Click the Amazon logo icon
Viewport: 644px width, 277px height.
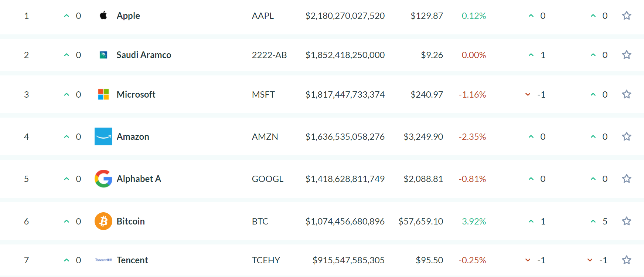(103, 136)
